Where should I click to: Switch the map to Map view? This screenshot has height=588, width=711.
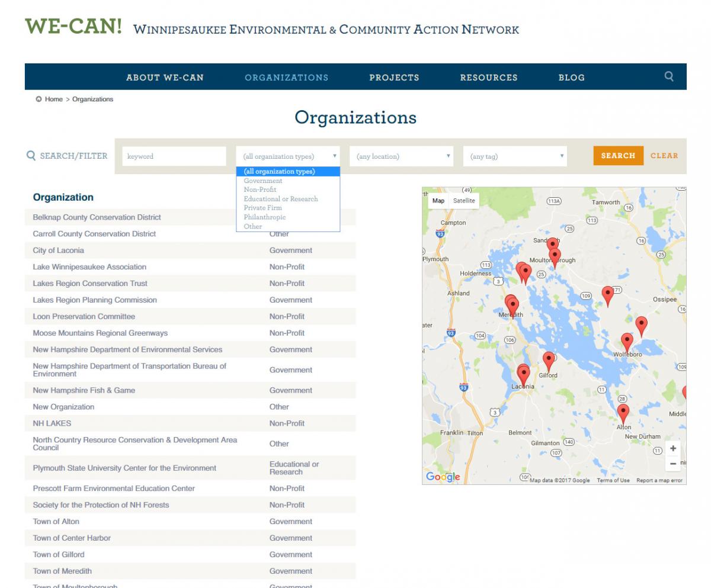click(438, 201)
